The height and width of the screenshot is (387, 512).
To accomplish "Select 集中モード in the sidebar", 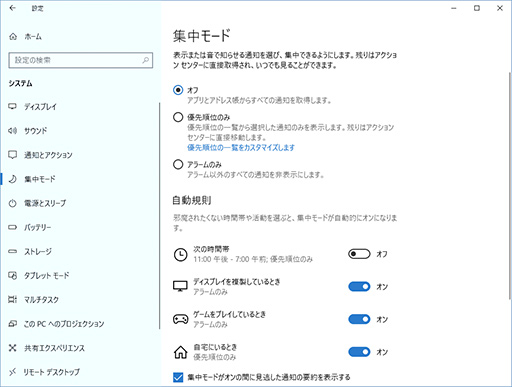I will click(x=80, y=179).
